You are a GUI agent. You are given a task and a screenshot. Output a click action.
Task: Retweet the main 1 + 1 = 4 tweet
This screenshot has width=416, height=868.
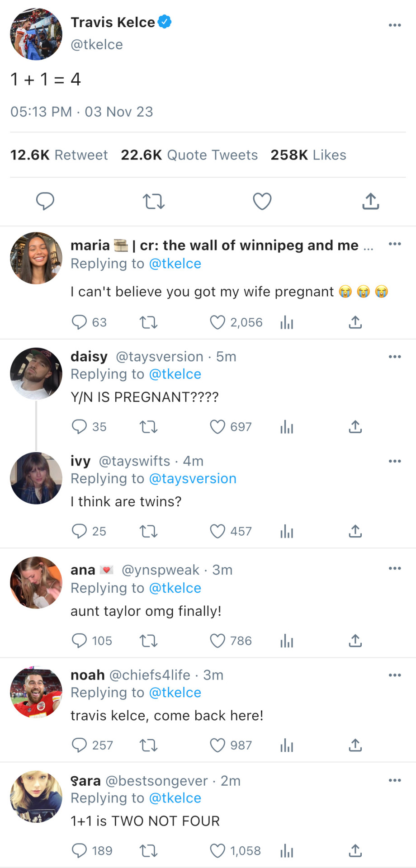click(154, 201)
